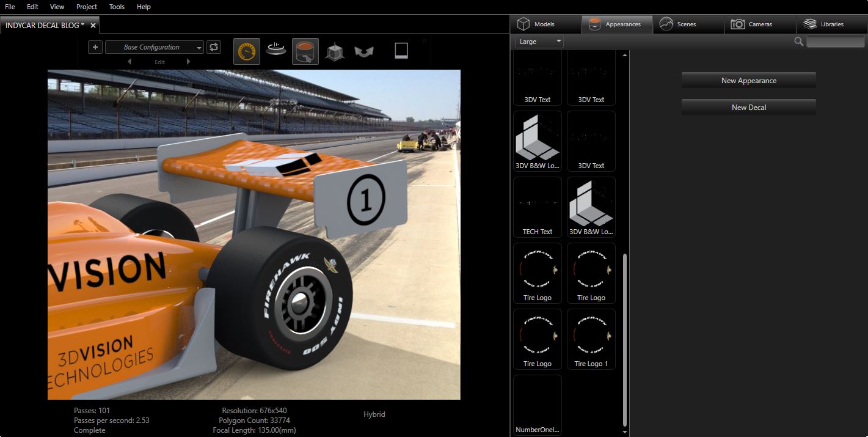Viewport: 868px width, 437px height.
Task: Click the add configuration plus button
Action: tap(95, 47)
